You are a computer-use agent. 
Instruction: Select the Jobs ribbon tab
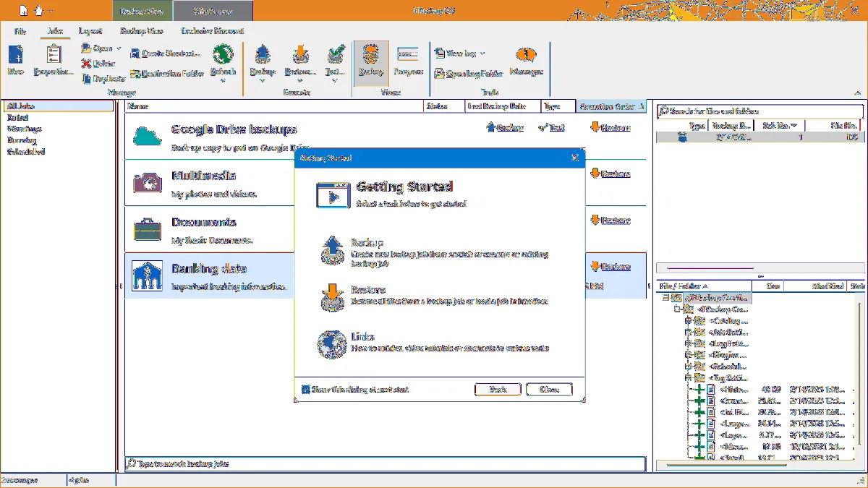coord(55,31)
